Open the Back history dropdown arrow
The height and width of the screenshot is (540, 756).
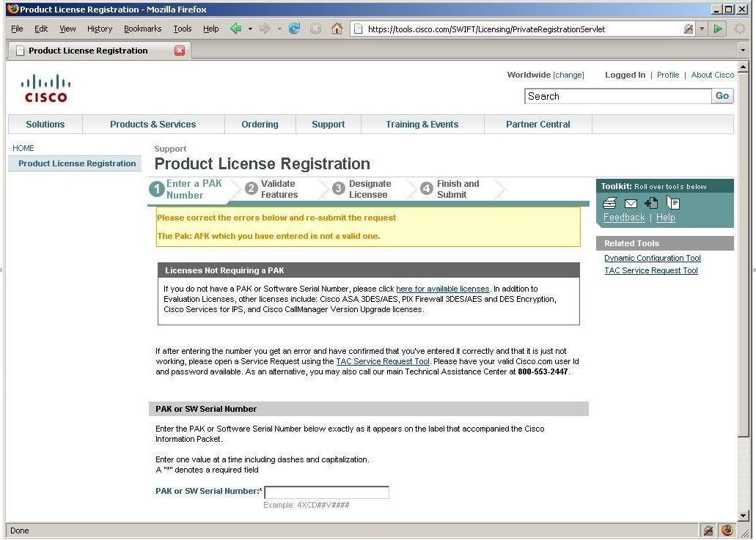[x=250, y=29]
